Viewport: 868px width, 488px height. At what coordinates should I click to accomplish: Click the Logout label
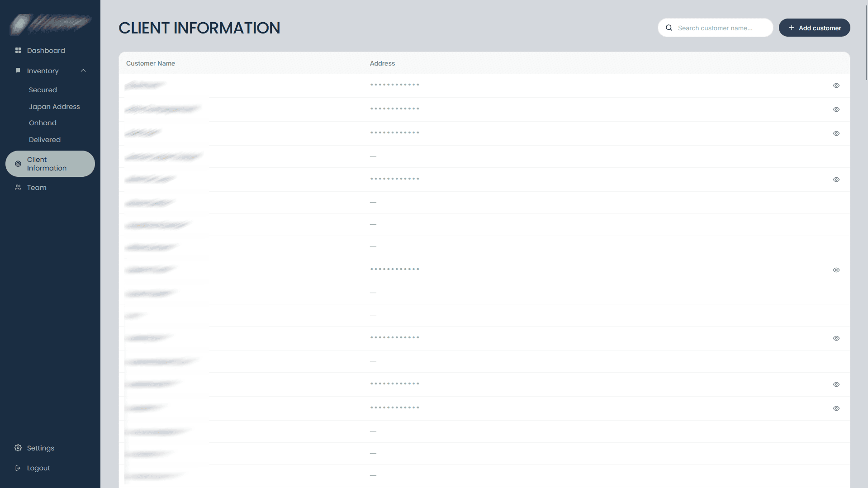pos(38,468)
